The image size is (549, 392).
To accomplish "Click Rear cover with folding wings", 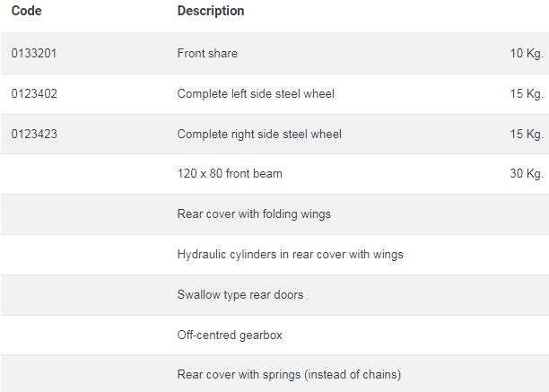I will click(x=254, y=214).
